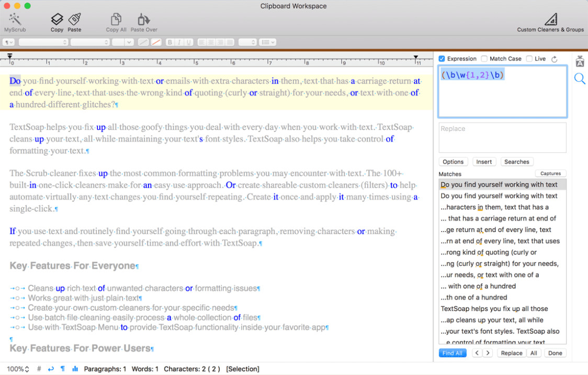
Task: Open the paragraph style dropdown
Action: (x=8, y=42)
